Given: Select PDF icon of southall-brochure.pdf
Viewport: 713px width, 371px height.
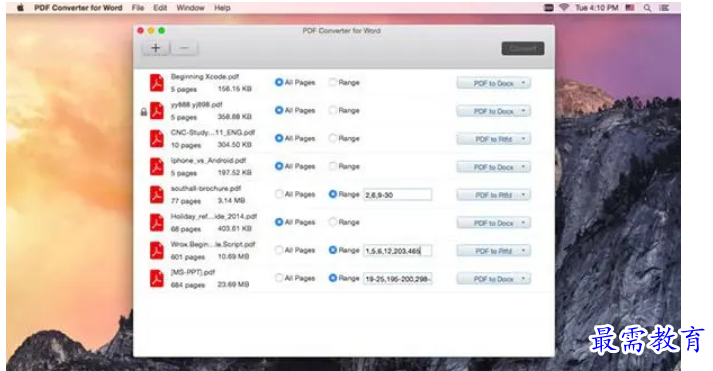Looking at the screenshot, I should tap(157, 195).
